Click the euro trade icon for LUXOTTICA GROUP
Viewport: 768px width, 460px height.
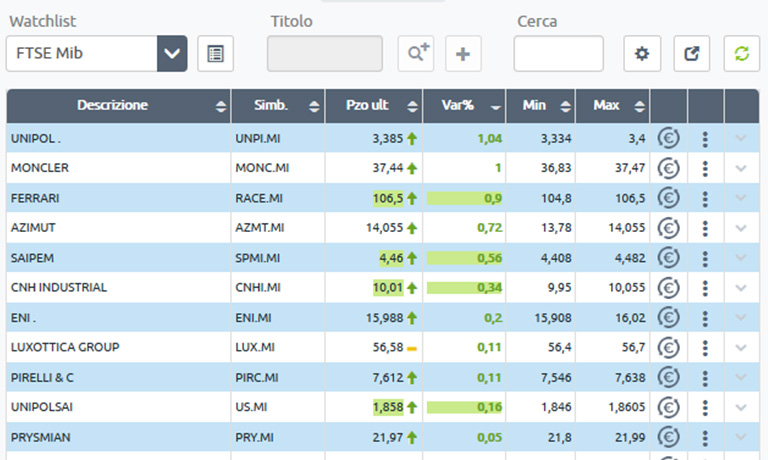(x=669, y=348)
